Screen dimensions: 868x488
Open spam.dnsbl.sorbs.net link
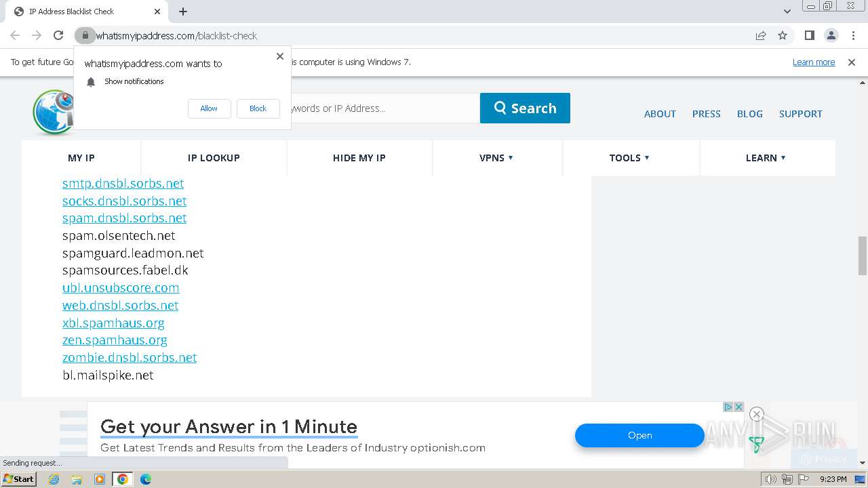pyautogui.click(x=124, y=218)
